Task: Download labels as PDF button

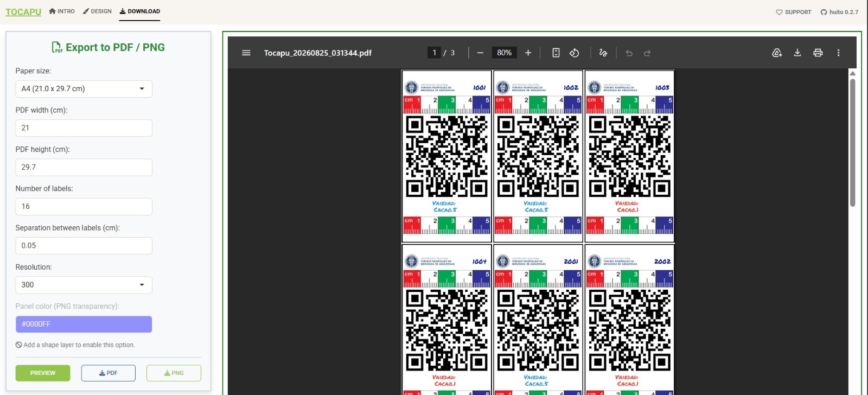Action: point(108,373)
